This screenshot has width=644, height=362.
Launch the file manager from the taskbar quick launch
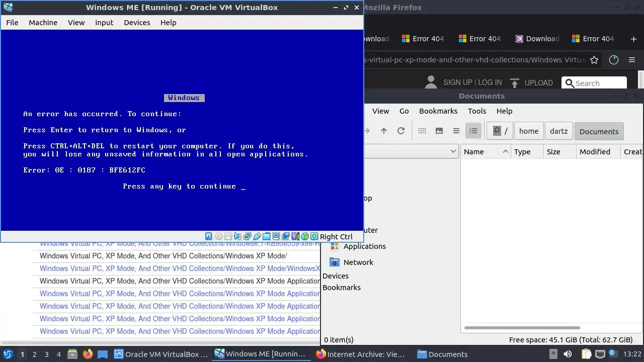pyautogui.click(x=72, y=354)
